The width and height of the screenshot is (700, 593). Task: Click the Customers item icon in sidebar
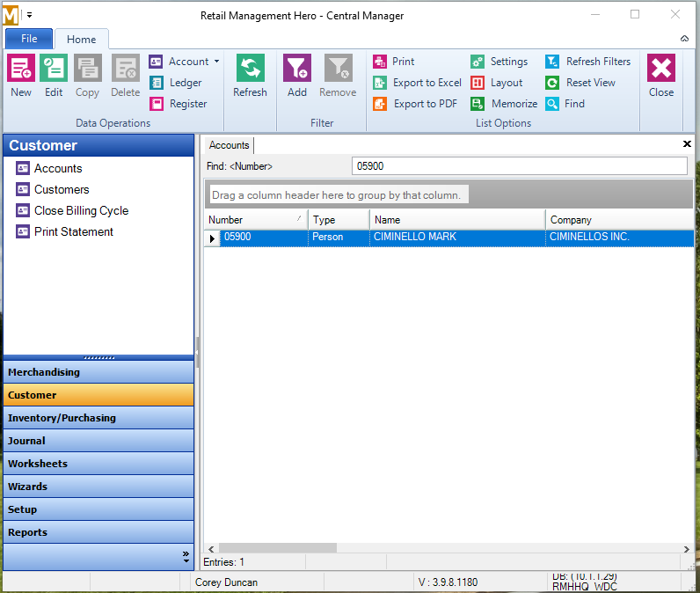pyautogui.click(x=23, y=189)
